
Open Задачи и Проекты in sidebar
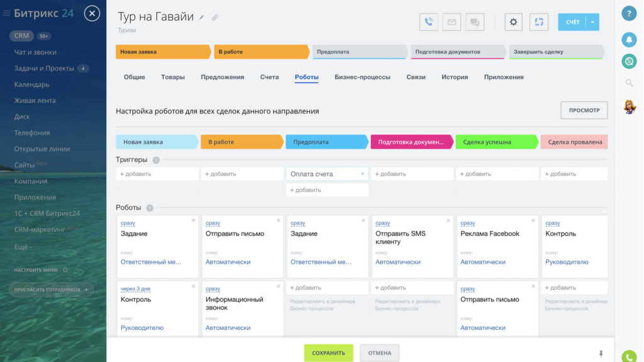pyautogui.click(x=44, y=68)
